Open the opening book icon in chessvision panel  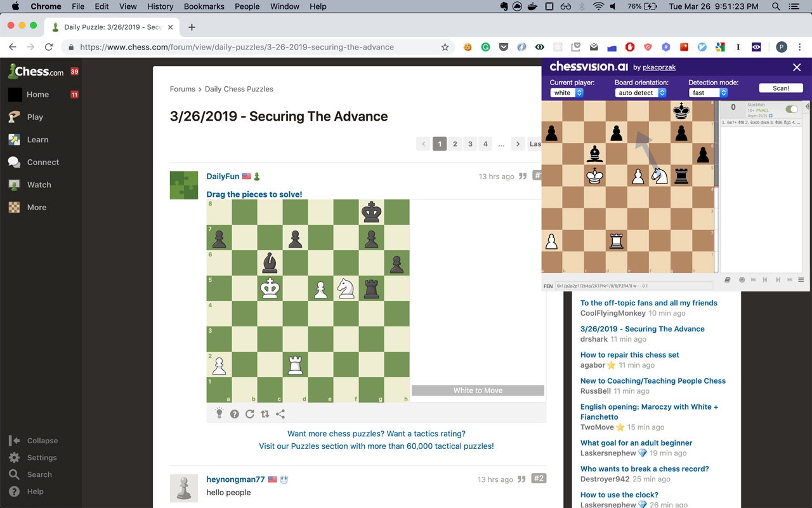[x=728, y=279]
